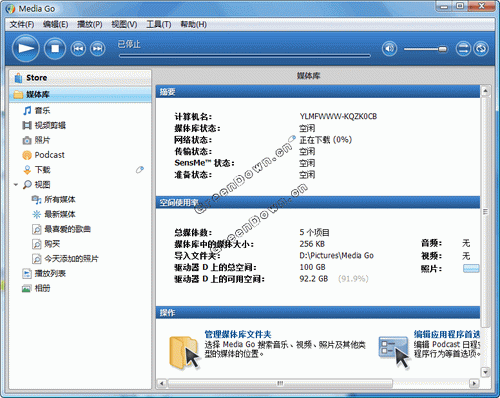The width and height of the screenshot is (500, 398).
Task: Select the 音乐 label in the sidebar
Action: coord(42,110)
